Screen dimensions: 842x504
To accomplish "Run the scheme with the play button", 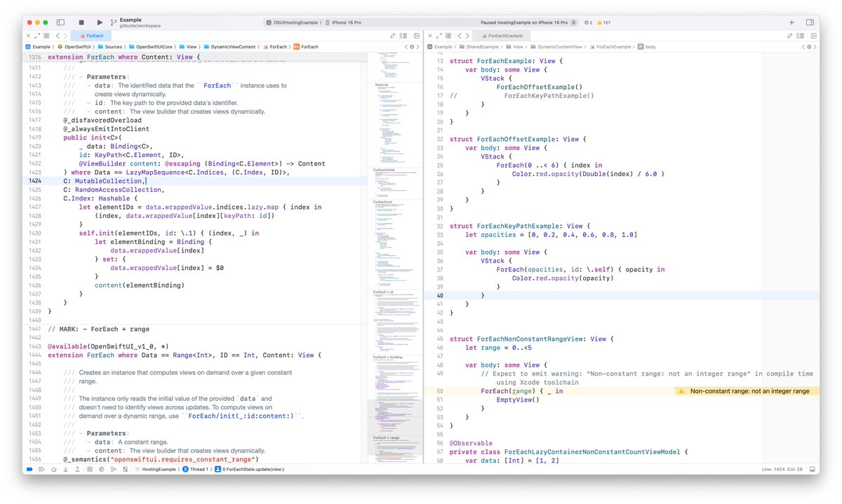I will pos(100,22).
